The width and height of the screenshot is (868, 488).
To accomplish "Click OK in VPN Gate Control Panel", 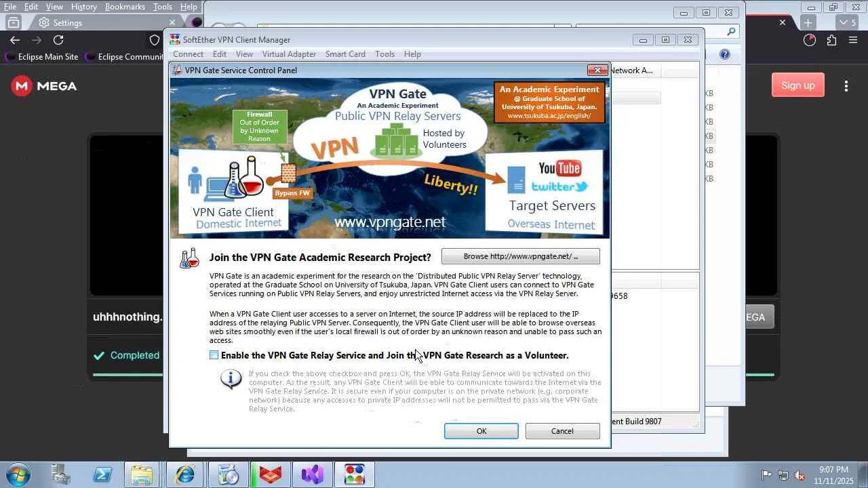I will click(x=481, y=431).
